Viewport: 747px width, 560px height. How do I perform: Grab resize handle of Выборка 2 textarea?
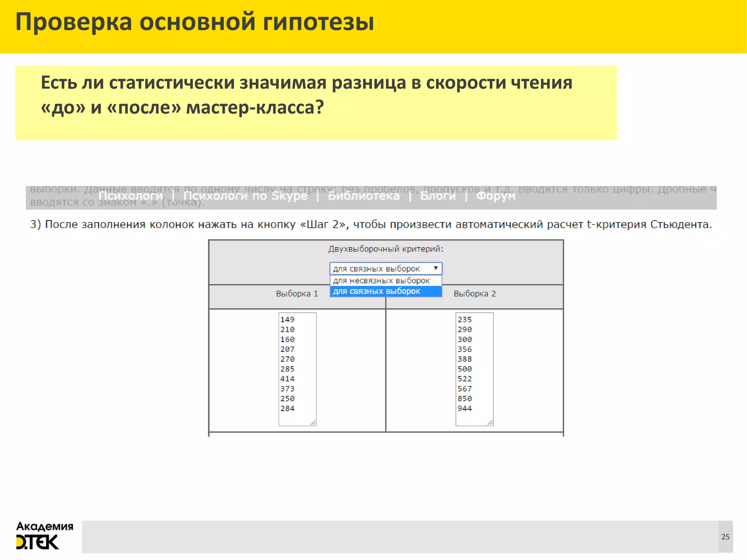tap(490, 423)
